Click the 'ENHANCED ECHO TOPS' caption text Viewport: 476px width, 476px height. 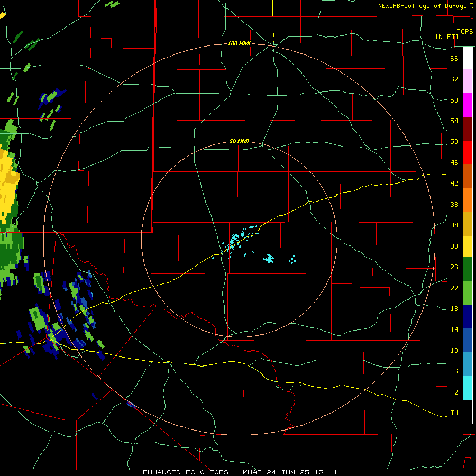tap(185, 472)
